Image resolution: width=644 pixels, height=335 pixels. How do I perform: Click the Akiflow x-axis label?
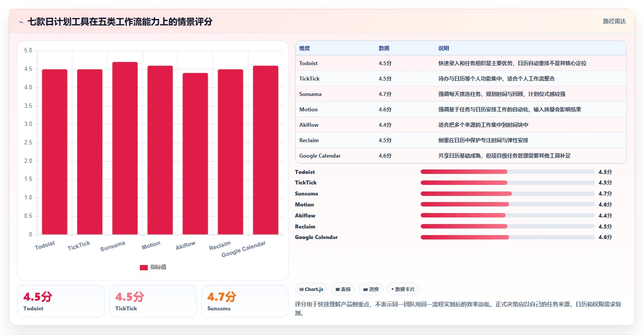[x=185, y=246]
